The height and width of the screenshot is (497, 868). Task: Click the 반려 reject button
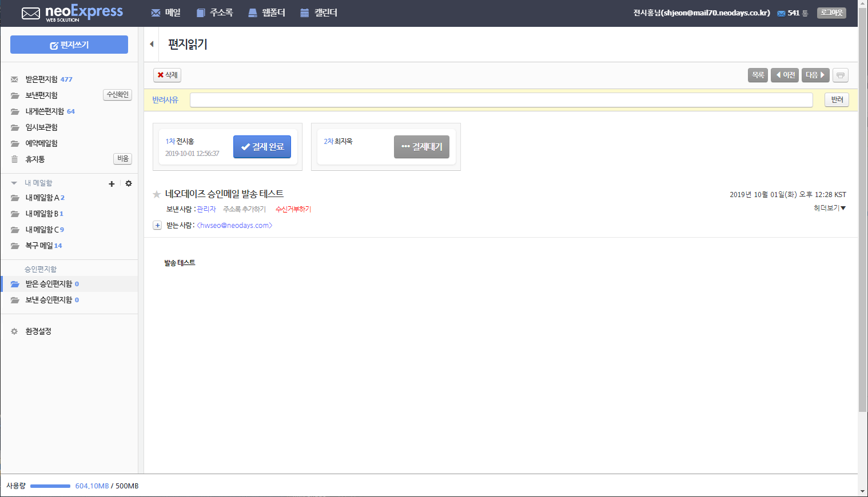tap(837, 100)
